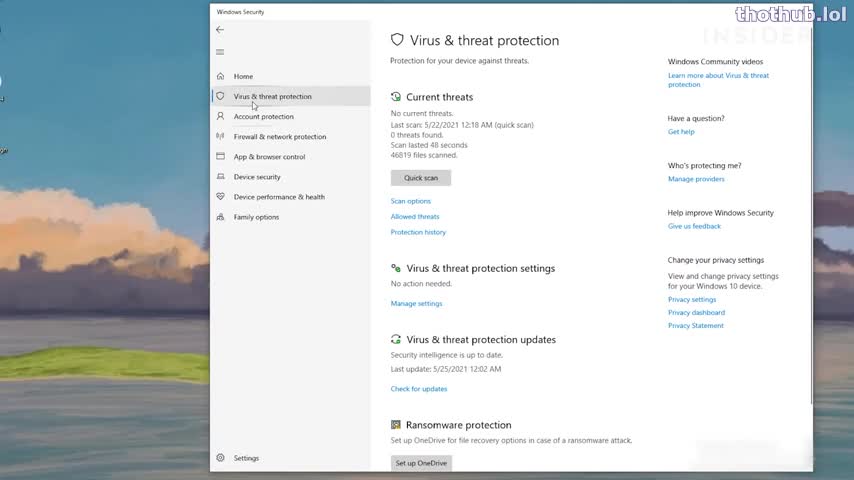The image size is (854, 480).
Task: Open Privacy Statement link
Action: 696,325
